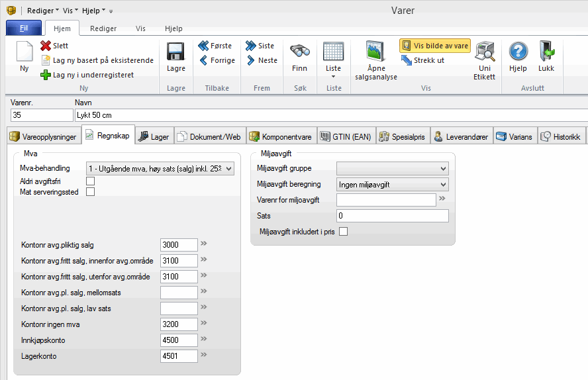Image resolution: width=588 pixels, height=380 pixels.
Task: Click the Lagerkonto input field
Action: tap(179, 356)
